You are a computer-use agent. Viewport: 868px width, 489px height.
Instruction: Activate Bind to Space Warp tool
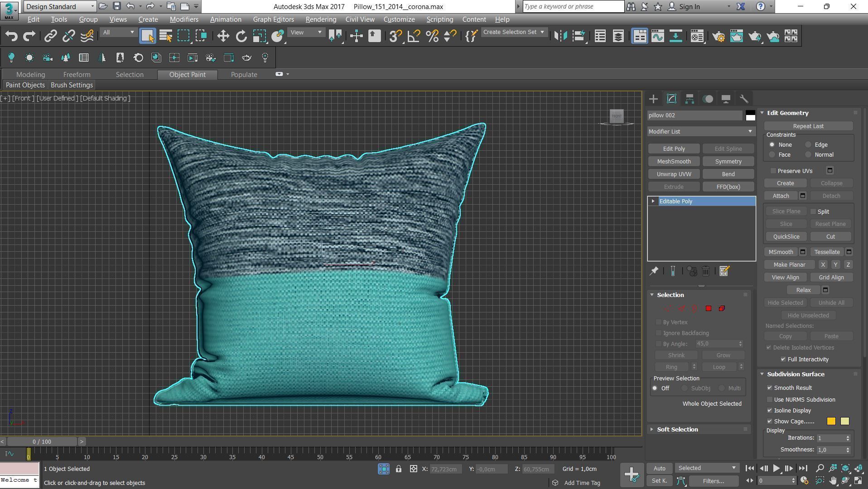point(87,36)
